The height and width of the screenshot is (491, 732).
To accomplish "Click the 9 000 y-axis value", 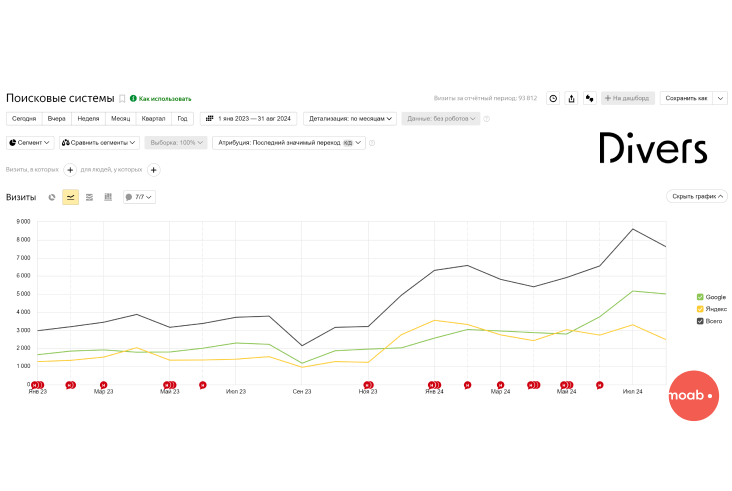I will [23, 222].
